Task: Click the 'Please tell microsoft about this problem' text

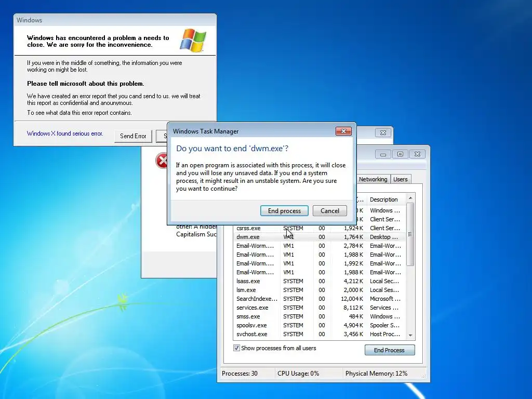Action: [x=86, y=84]
